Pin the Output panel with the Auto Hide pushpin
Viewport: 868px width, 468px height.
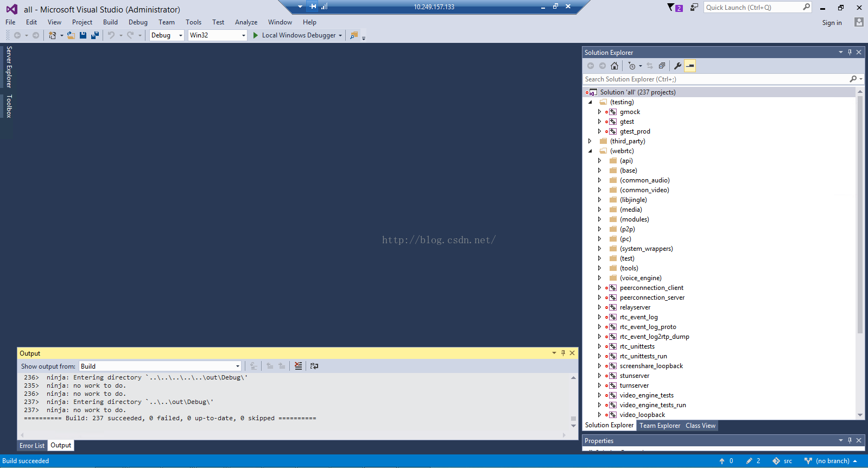[x=563, y=353]
